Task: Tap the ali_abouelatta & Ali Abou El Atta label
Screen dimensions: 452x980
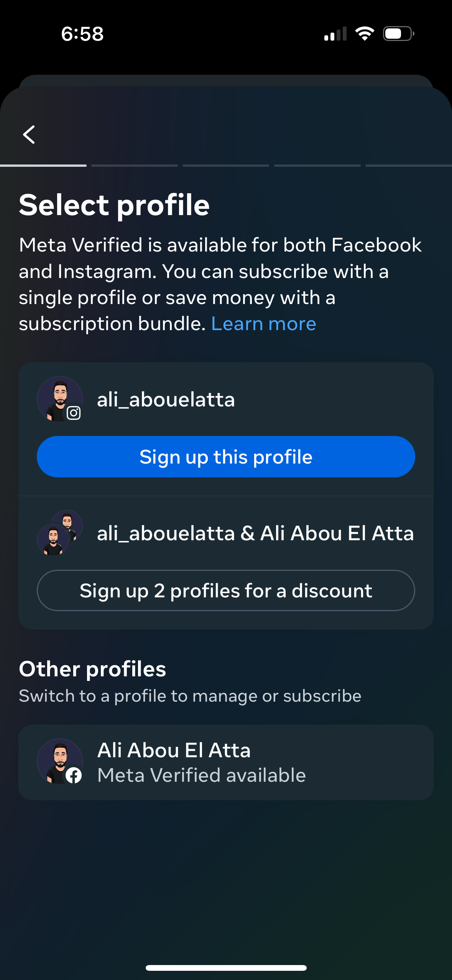Action: click(255, 533)
